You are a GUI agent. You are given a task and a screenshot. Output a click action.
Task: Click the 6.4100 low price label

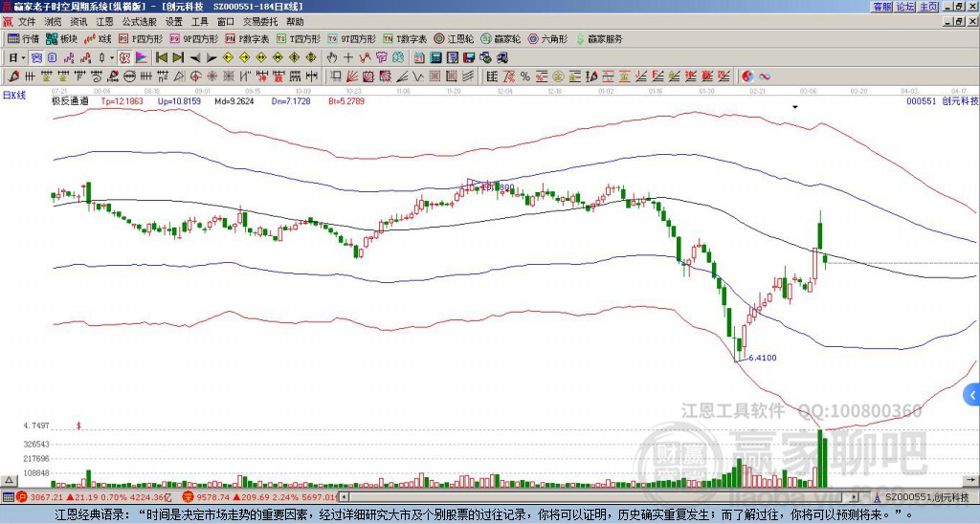coord(763,358)
